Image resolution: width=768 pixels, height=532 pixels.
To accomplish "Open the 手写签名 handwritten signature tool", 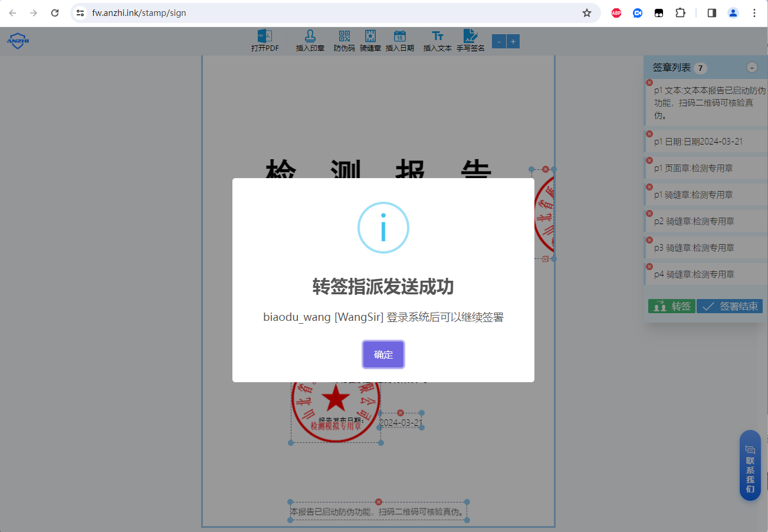I will [471, 40].
